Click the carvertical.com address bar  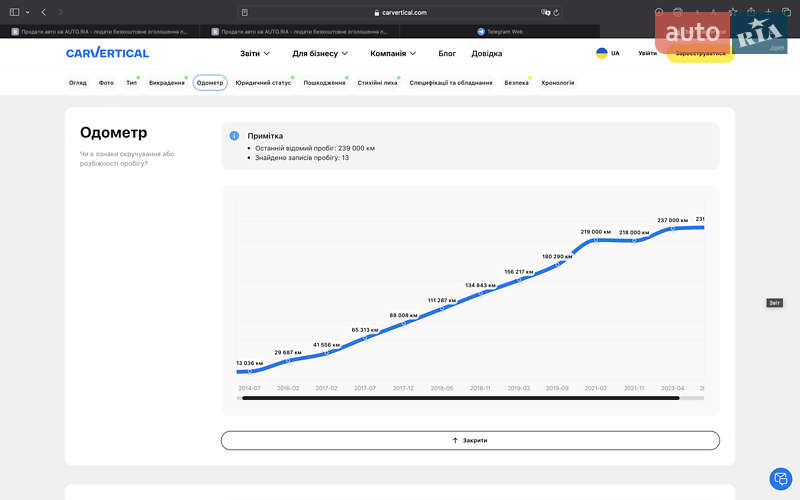400,12
